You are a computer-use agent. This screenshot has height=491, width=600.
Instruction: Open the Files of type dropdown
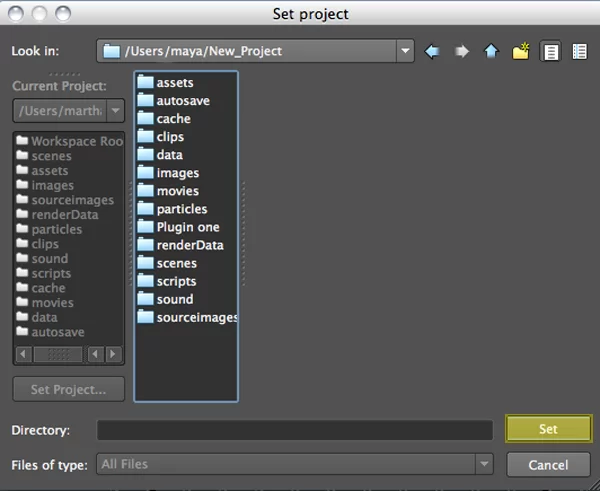[484, 464]
